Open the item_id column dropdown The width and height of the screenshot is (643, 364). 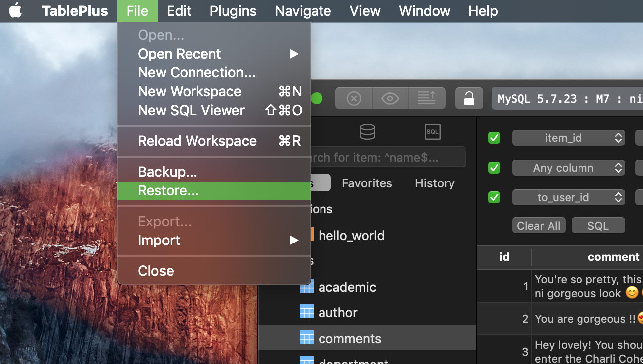(569, 138)
